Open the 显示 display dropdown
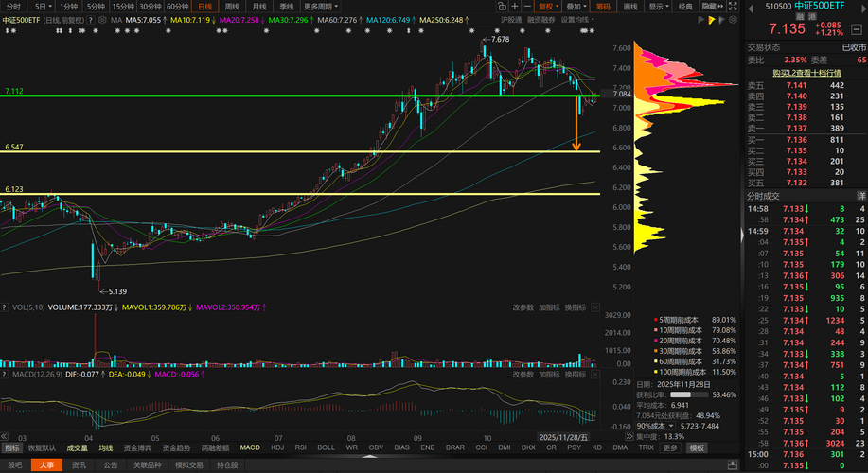 click(658, 7)
